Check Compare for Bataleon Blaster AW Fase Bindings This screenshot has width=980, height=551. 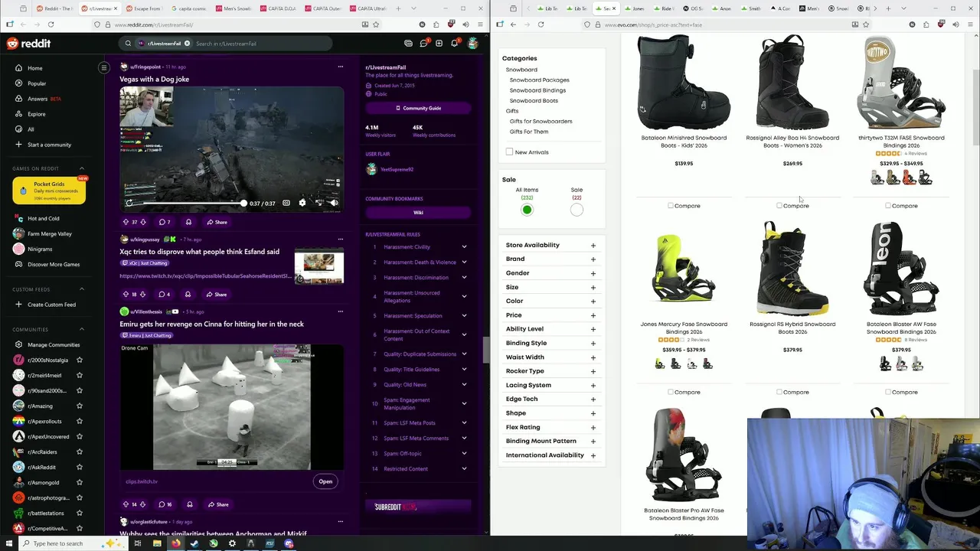click(x=888, y=392)
